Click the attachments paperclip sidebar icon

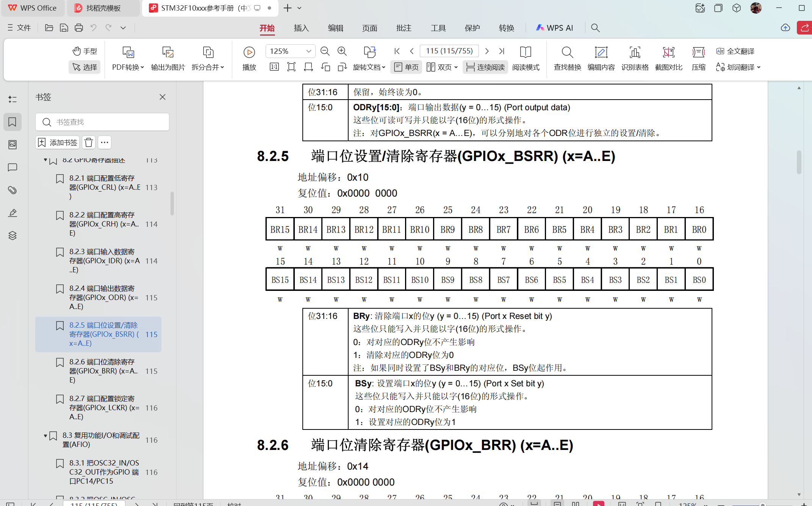13,190
